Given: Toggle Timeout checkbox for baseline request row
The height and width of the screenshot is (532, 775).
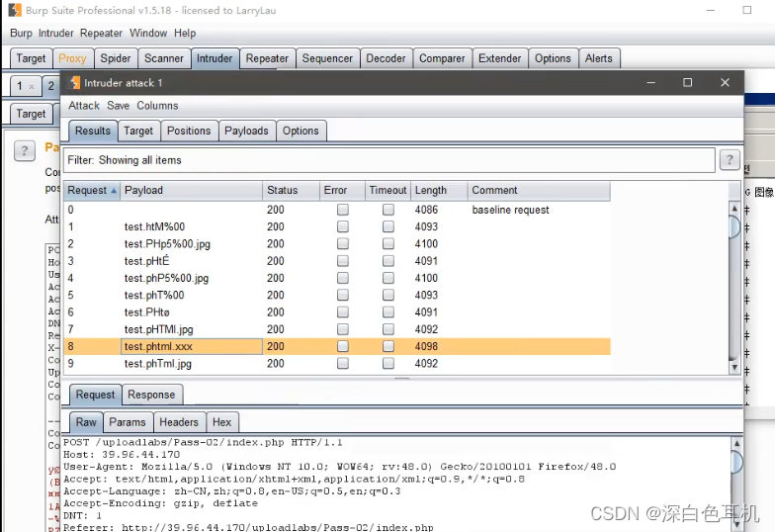Looking at the screenshot, I should 388,210.
